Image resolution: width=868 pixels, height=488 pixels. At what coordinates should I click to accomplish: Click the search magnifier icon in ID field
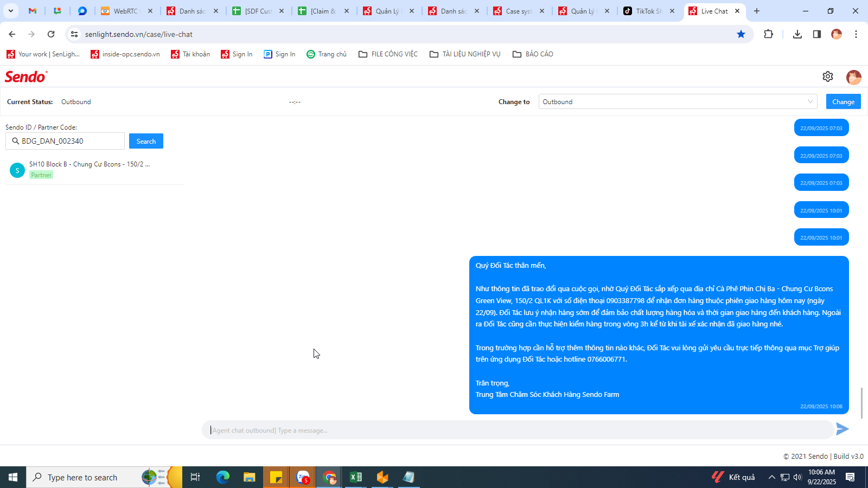pos(15,141)
